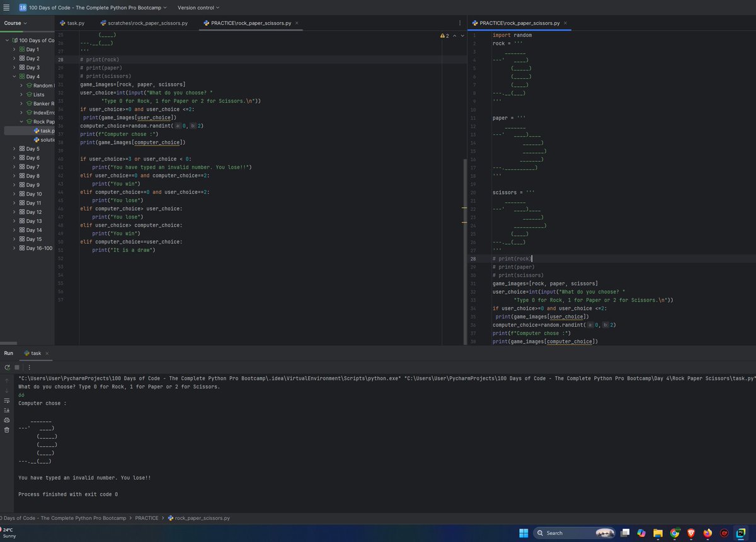This screenshot has height=542, width=756.
Task: Open Firefox from the taskbar
Action: 708,533
